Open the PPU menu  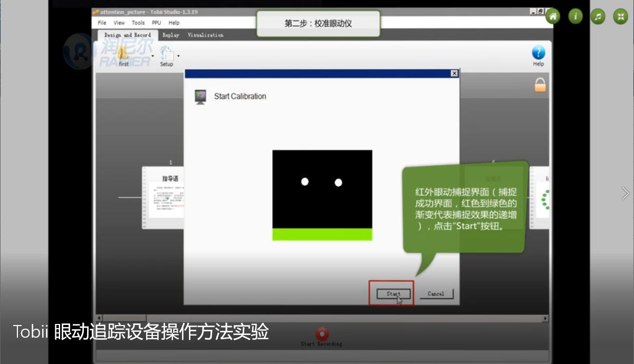point(156,23)
